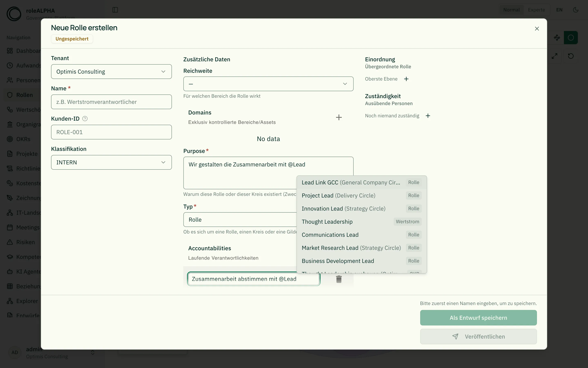Select Project Lead (Delivery Circle) suggestion
Screen dimensions: 588x368
pos(362,195)
